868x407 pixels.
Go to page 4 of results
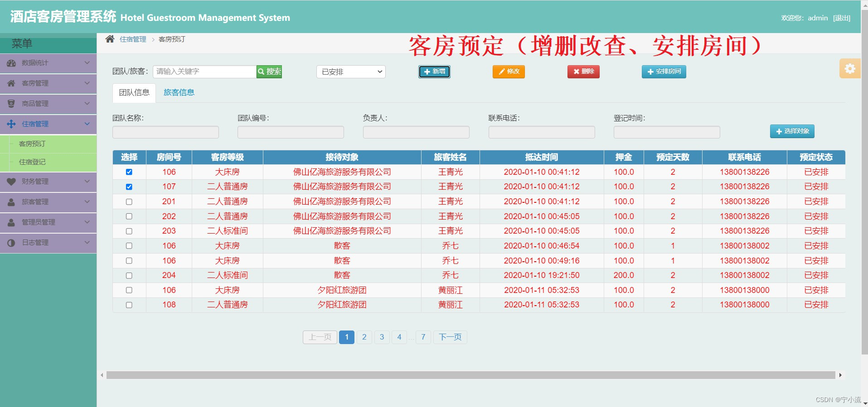tap(399, 337)
